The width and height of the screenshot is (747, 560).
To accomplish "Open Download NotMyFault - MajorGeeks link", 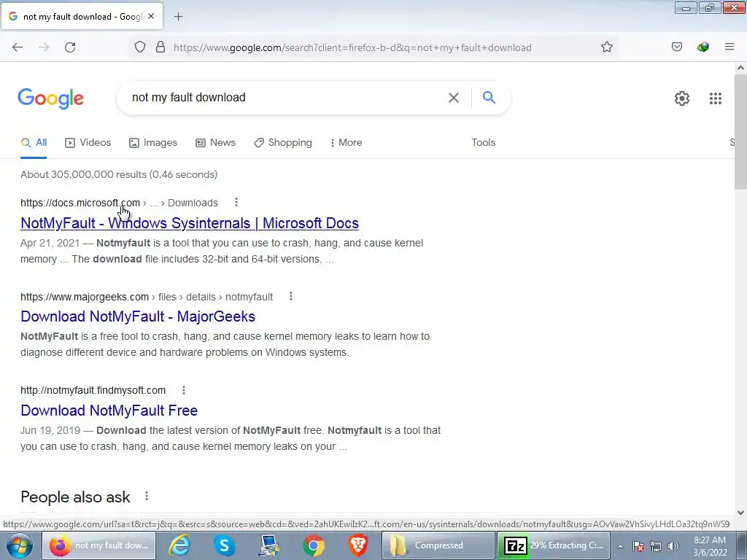I will click(x=138, y=316).
